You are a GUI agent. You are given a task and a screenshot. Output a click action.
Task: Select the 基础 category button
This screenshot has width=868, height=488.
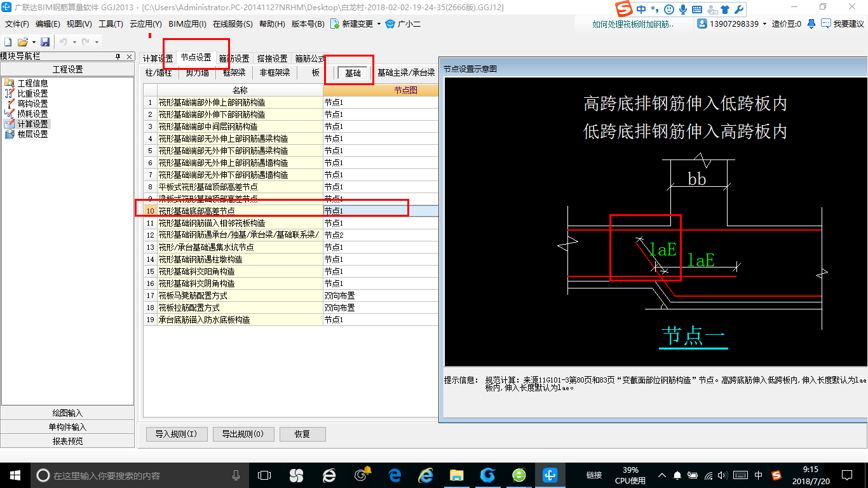(353, 73)
